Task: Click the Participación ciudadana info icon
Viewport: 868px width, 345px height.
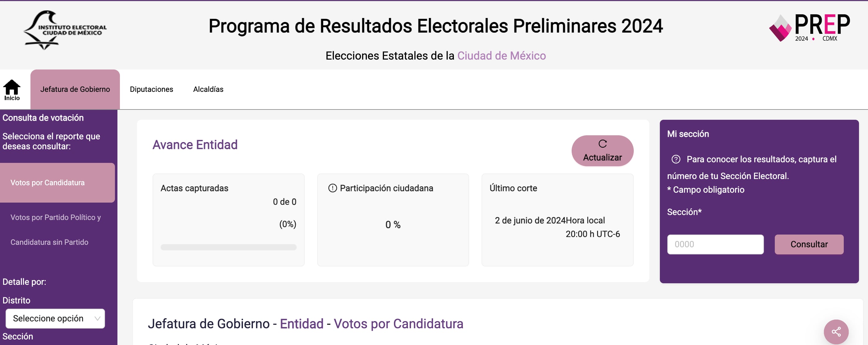Action: point(332,188)
